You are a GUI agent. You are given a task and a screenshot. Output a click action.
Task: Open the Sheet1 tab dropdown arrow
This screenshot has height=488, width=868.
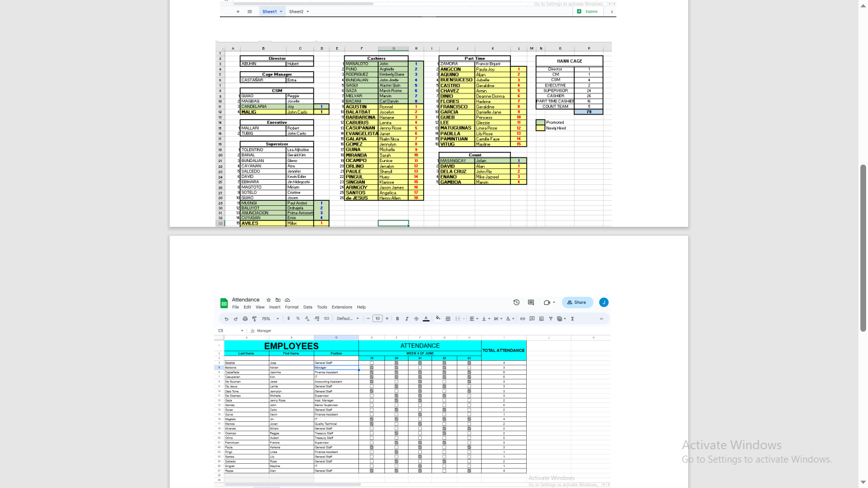(x=281, y=11)
